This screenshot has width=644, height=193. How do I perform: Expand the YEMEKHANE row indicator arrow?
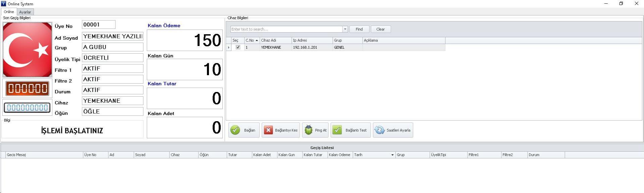click(229, 48)
